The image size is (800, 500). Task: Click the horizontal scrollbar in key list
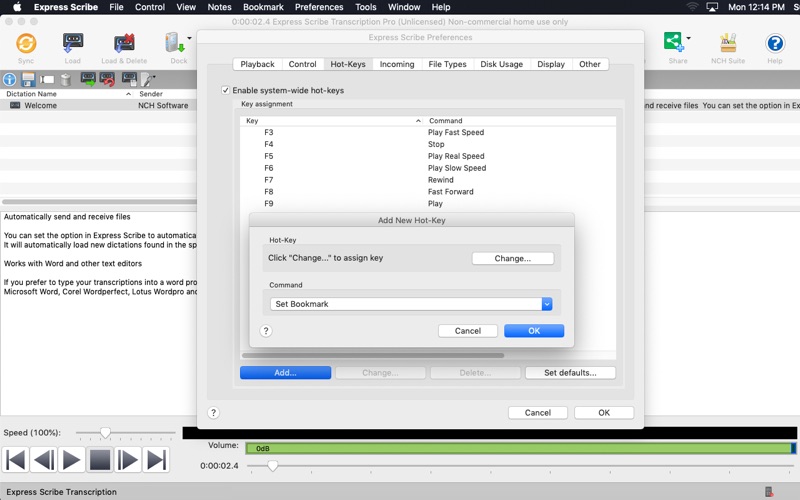[373, 355]
